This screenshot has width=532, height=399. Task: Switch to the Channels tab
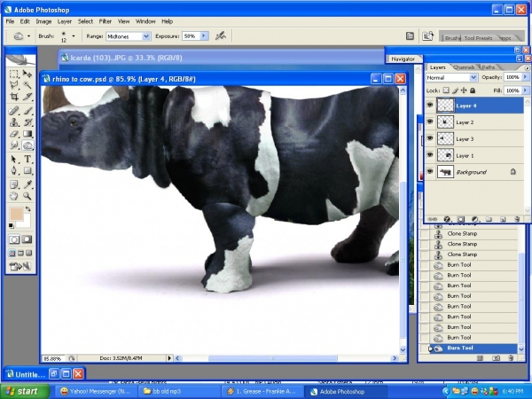click(464, 67)
